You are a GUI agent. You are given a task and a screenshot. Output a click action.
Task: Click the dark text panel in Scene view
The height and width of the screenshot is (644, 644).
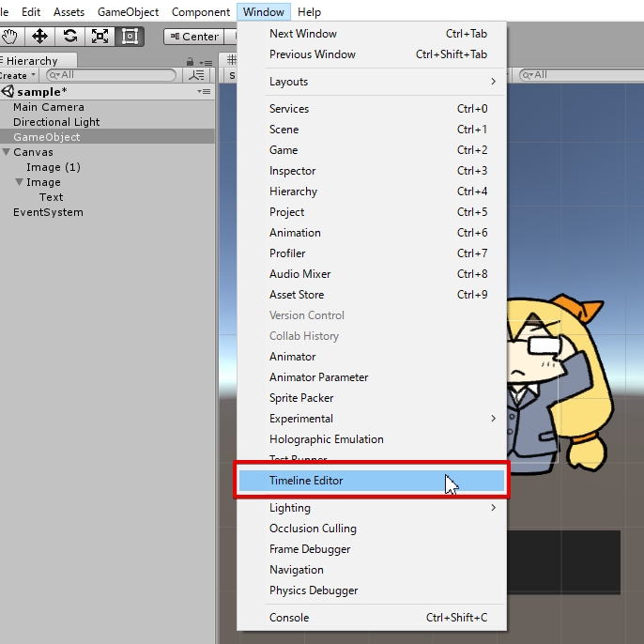coord(563,561)
